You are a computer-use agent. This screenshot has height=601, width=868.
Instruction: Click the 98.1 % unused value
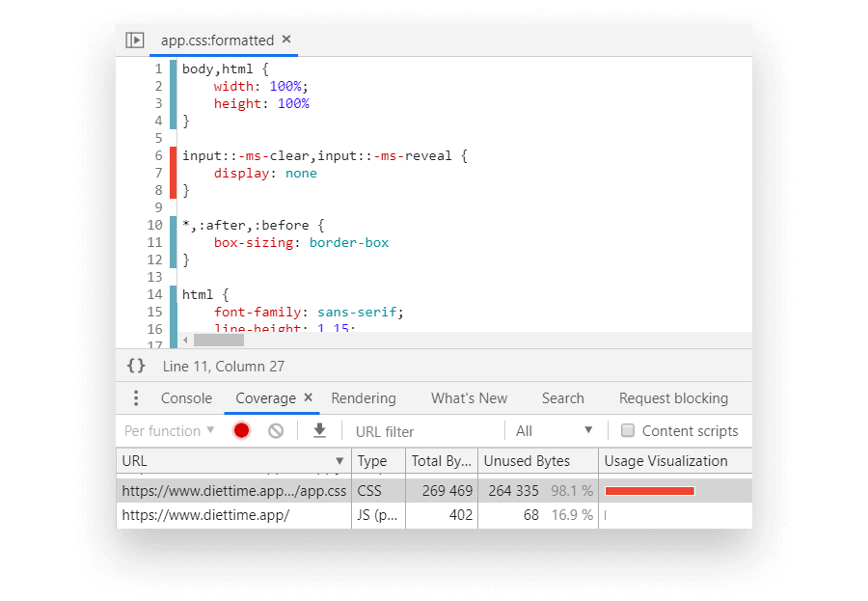(x=572, y=491)
